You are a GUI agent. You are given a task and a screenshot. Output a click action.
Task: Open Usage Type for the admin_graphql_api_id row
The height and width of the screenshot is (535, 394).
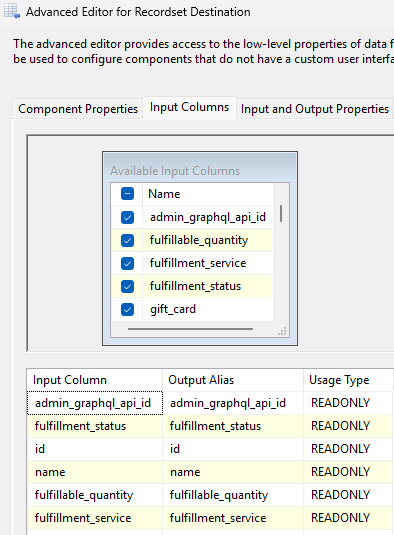coord(348,403)
